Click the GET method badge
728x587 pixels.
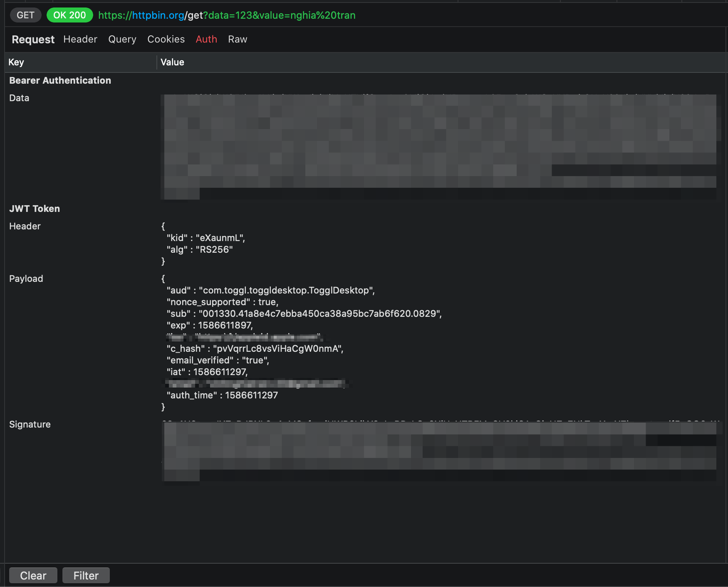coord(25,15)
